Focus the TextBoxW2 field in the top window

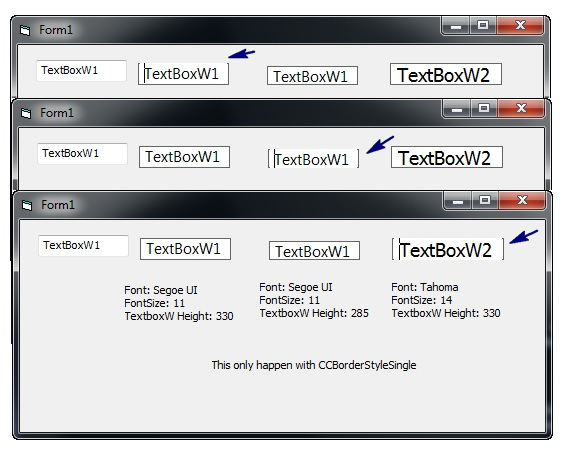[x=446, y=74]
